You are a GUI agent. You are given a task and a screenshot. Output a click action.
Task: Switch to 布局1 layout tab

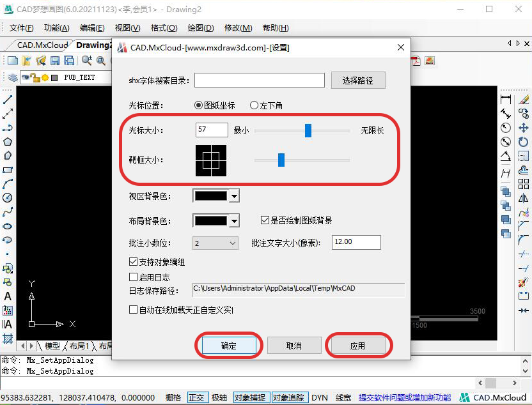coord(79,346)
